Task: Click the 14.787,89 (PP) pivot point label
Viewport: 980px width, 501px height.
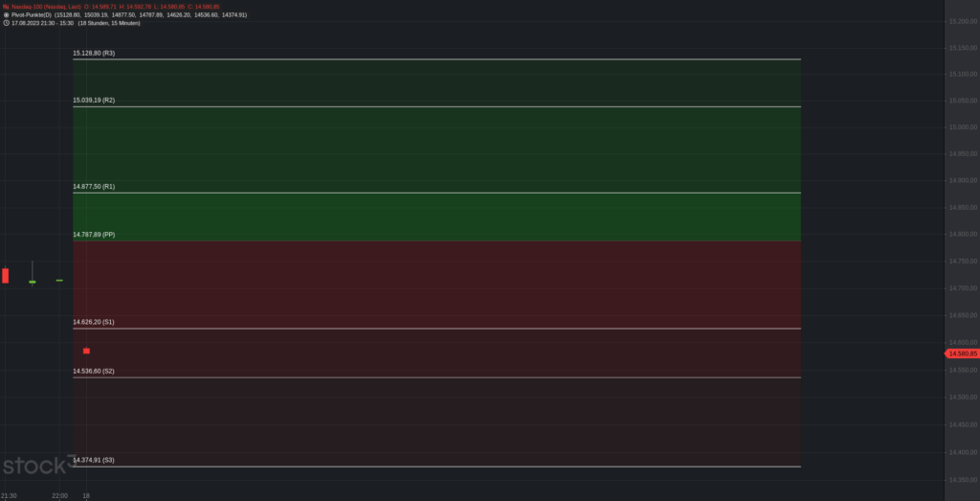Action: [94, 236]
